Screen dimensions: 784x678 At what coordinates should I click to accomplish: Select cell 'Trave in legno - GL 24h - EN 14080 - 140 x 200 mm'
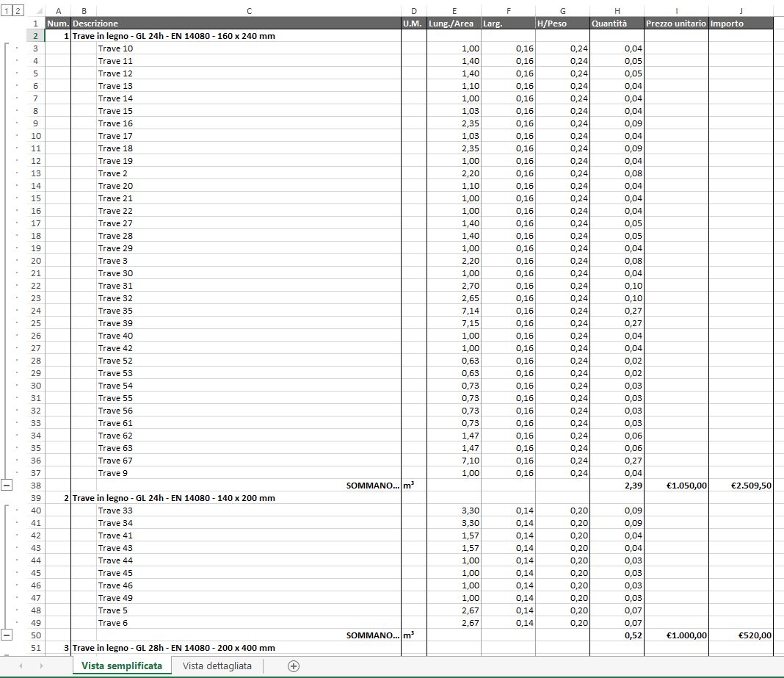pos(236,498)
